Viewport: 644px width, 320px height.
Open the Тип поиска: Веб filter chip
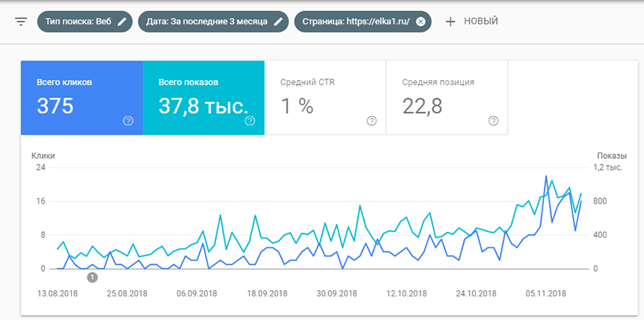84,22
